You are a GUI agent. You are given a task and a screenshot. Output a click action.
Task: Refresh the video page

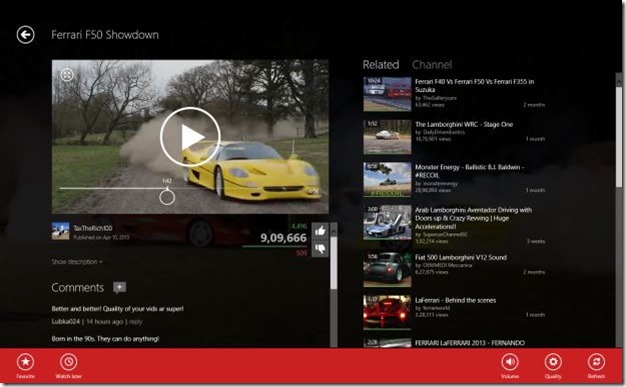596,366
